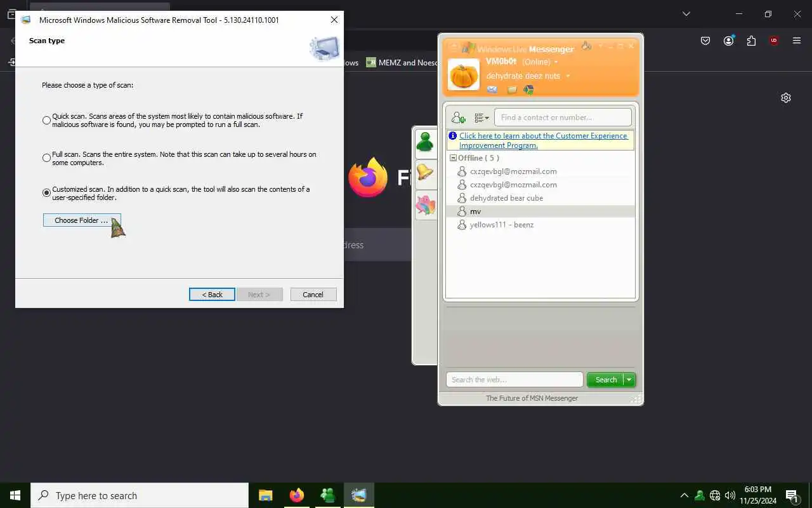Click the Choose Folder button
This screenshot has height=508, width=812.
pos(81,220)
